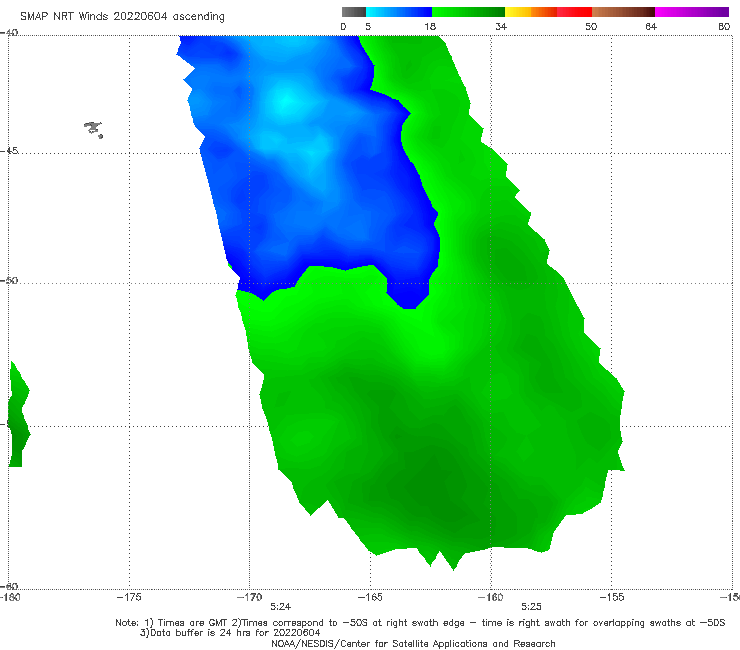Screen dimensions: 740x650
Task: Click the longitude label '-170'
Action: click(x=249, y=597)
